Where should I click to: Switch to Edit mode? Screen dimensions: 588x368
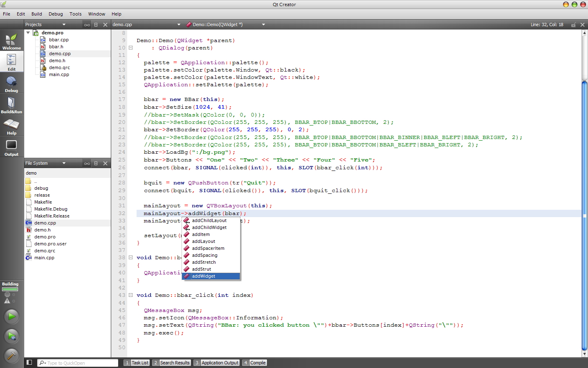click(11, 62)
